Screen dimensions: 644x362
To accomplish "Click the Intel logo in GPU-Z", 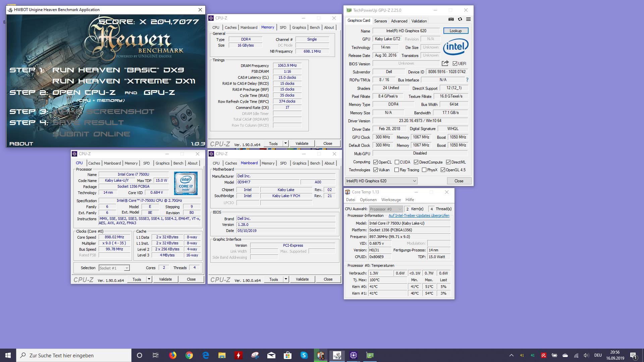I will click(x=455, y=47).
